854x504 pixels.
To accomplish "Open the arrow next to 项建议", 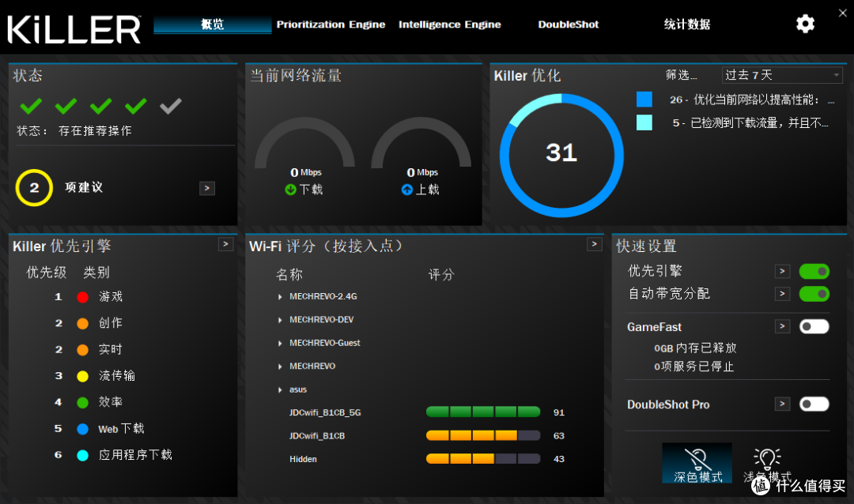I will pyautogui.click(x=206, y=188).
